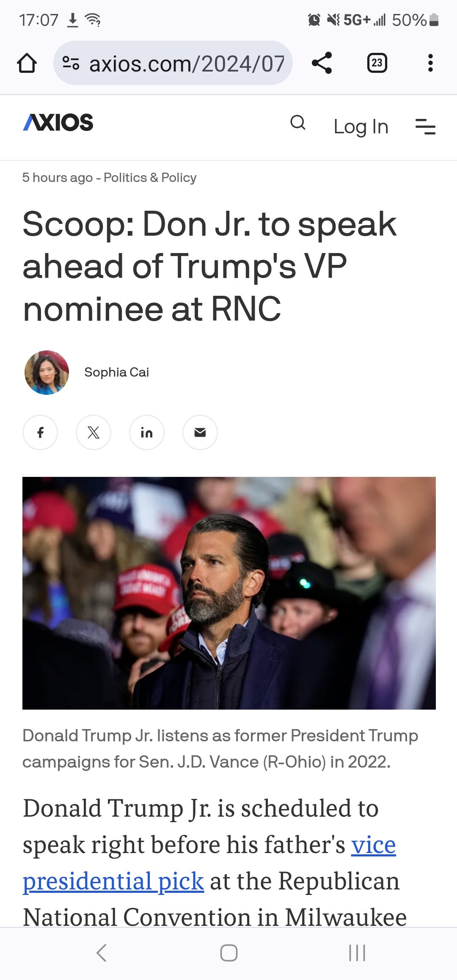The image size is (457, 980).
Task: Tap Sophia Cai's profile photo
Action: (x=47, y=372)
